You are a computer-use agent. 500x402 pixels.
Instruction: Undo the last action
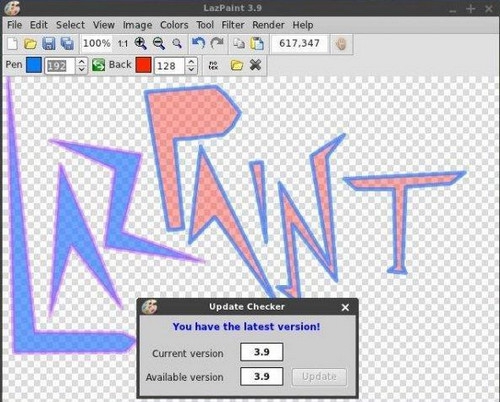(199, 43)
